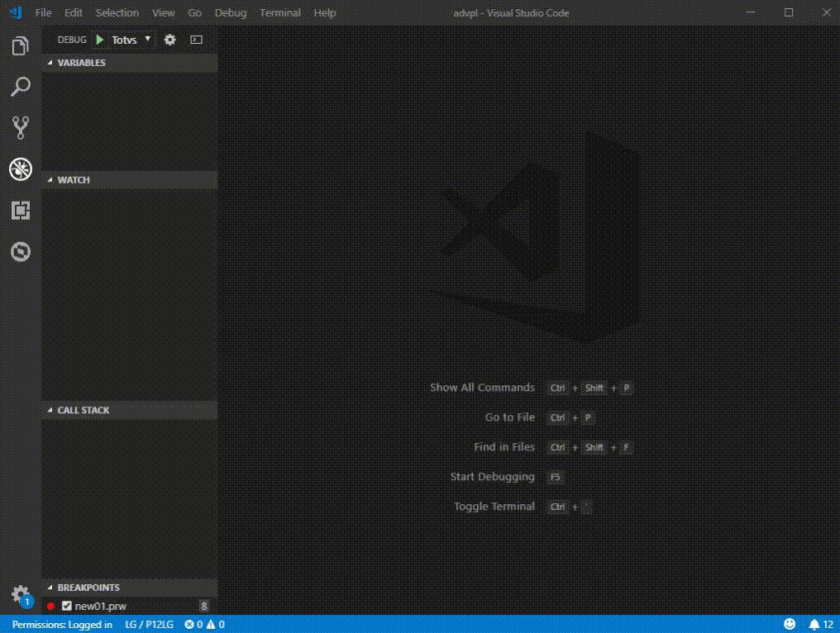Open the Source Control view
840x633 pixels.
pyautogui.click(x=21, y=128)
